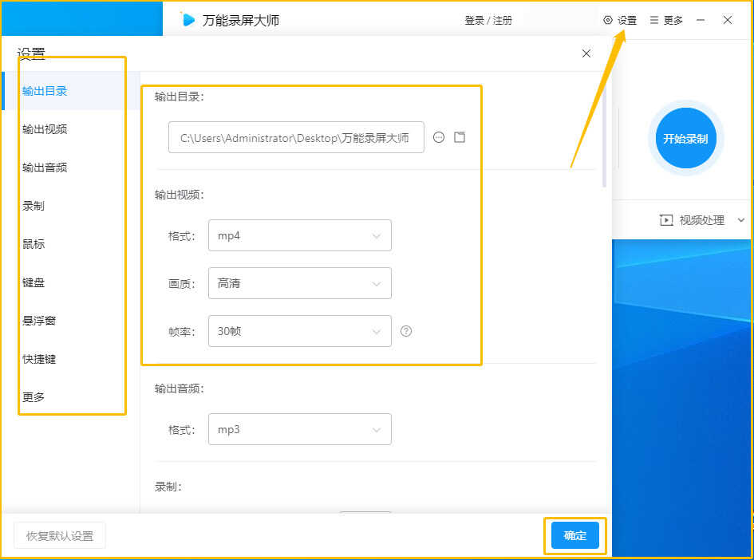Select the 快捷键 tab in the sidebar
This screenshot has width=754, height=560.
39,359
